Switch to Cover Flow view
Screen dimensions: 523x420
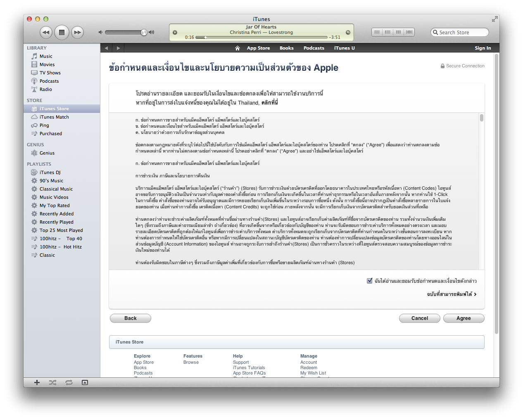(409, 32)
